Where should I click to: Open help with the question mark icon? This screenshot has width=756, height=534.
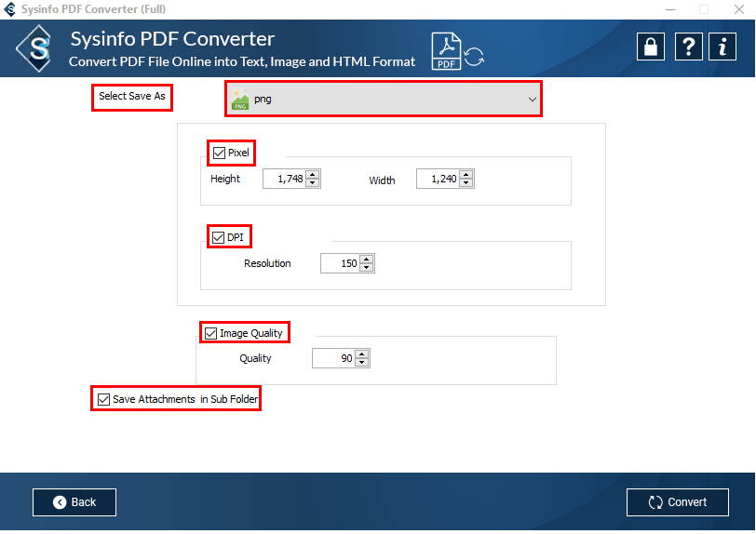coord(689,47)
